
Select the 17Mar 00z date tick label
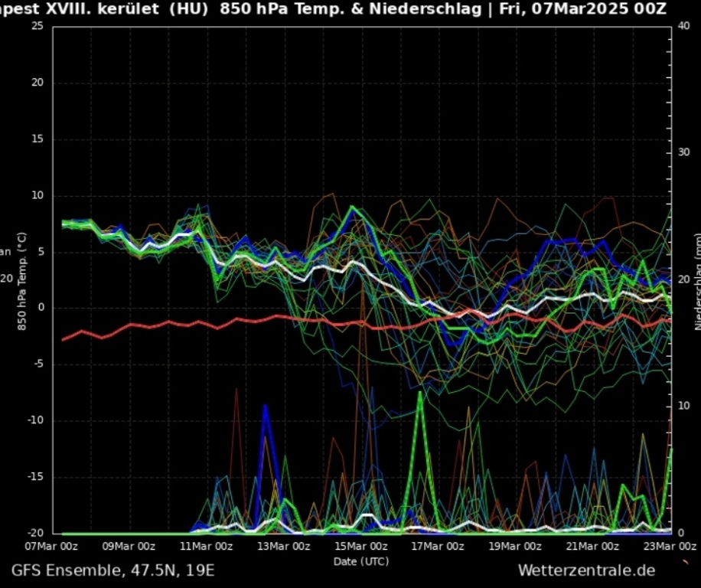(x=438, y=546)
